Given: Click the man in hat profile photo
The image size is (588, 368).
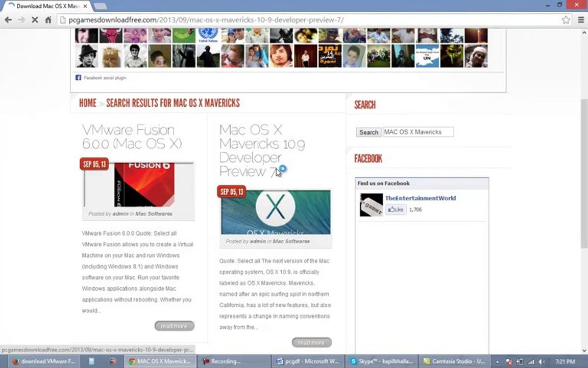Looking at the screenshot, I should tap(86, 56).
